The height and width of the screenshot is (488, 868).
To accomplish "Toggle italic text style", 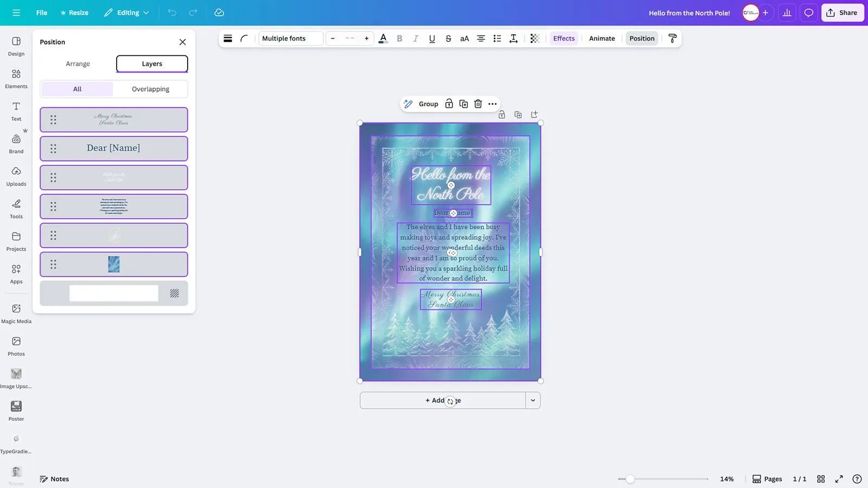I will [416, 38].
